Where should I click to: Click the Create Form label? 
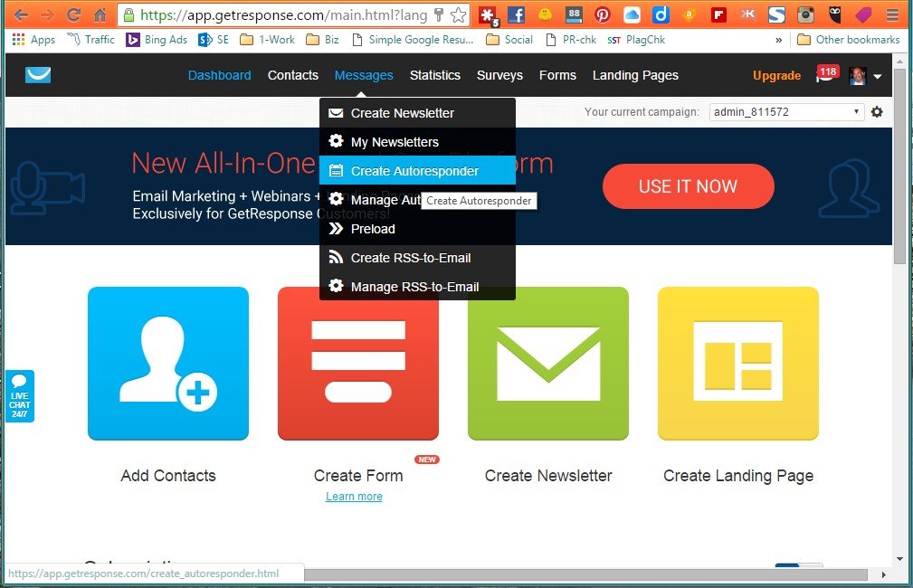(x=358, y=476)
